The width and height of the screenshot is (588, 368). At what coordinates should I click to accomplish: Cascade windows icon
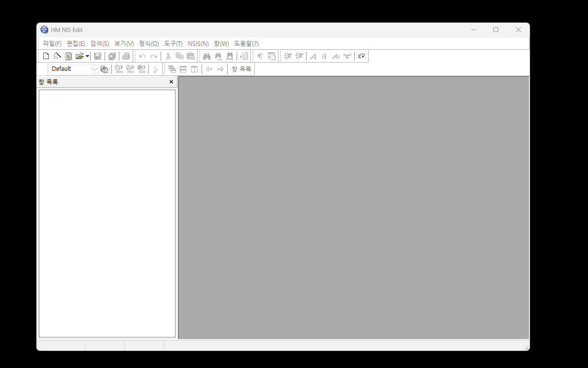tap(172, 69)
